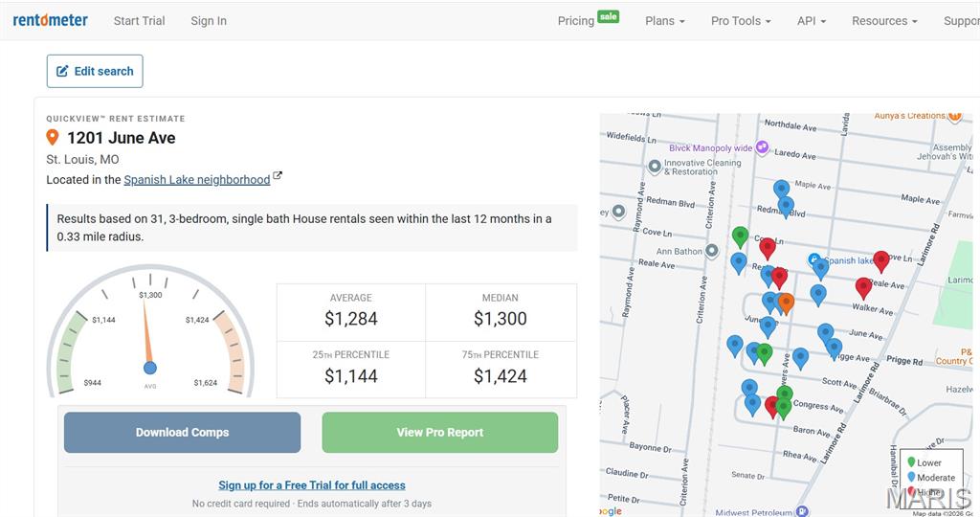Click the Blvck Manopoly wide purple map marker
980x517 pixels.
(762, 147)
